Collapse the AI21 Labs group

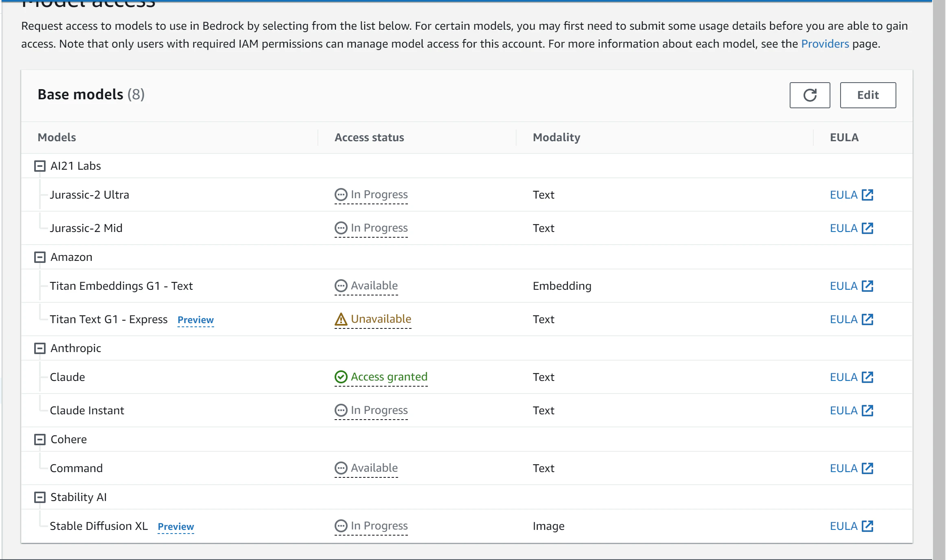click(39, 166)
